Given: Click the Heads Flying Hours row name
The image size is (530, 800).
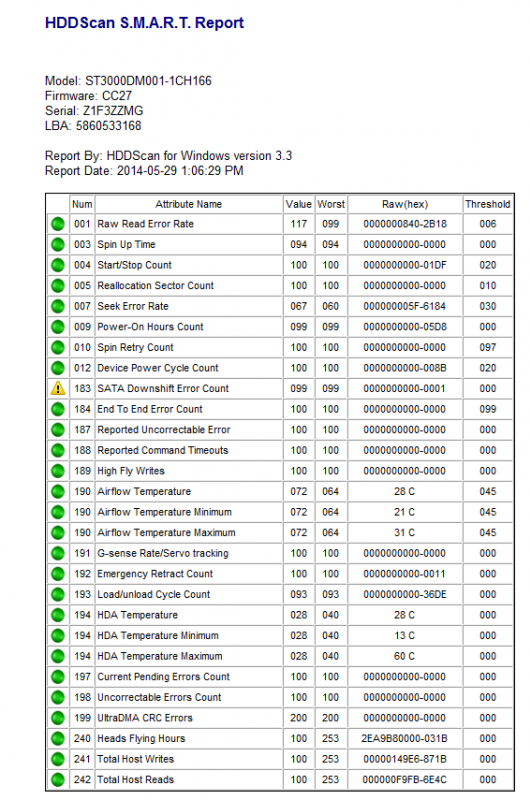Looking at the screenshot, I should 141,738.
